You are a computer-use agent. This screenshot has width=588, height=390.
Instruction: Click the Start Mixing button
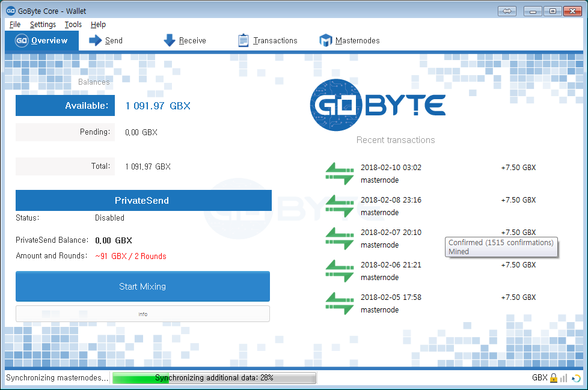click(142, 286)
